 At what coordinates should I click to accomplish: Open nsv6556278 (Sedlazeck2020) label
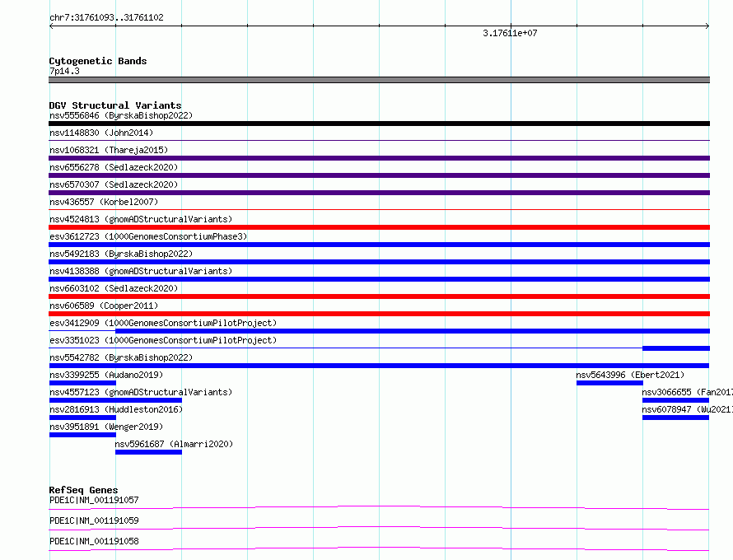[114, 167]
